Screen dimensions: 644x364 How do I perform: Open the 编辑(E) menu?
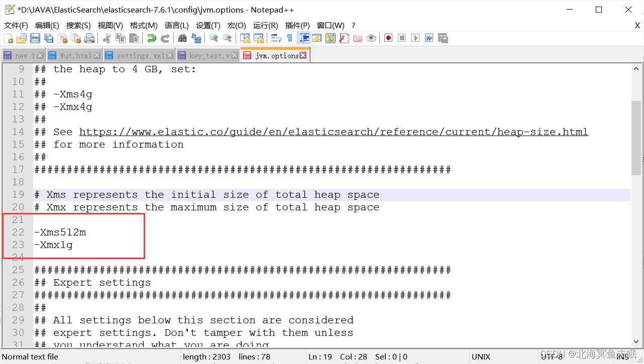(47, 25)
